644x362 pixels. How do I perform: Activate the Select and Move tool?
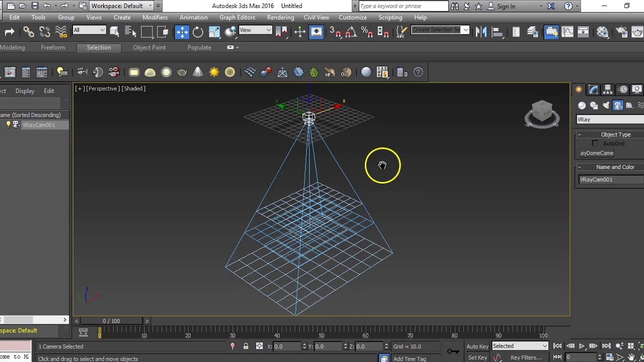tap(182, 32)
